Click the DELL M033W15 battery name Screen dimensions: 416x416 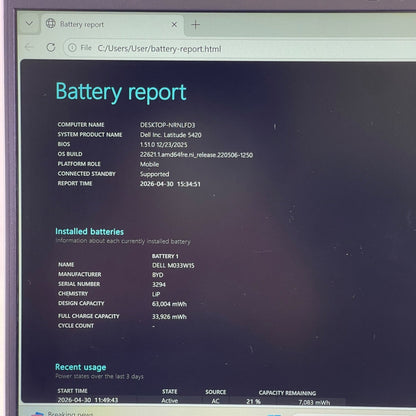click(173, 266)
